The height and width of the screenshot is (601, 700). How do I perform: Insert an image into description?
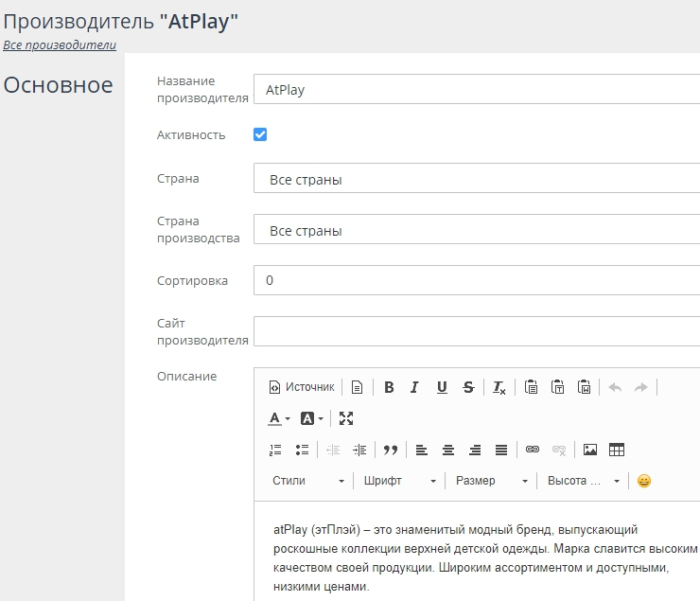(x=590, y=450)
